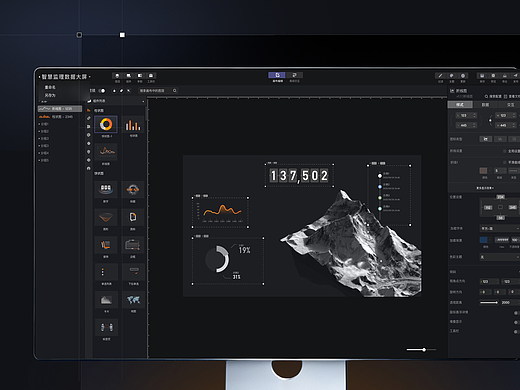Choose the second entry in the title dropdown menu
Viewport: 520px width, 390px height.
point(50,95)
